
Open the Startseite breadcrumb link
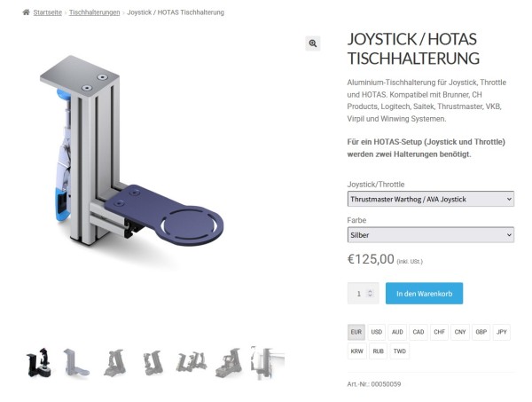tap(48, 12)
